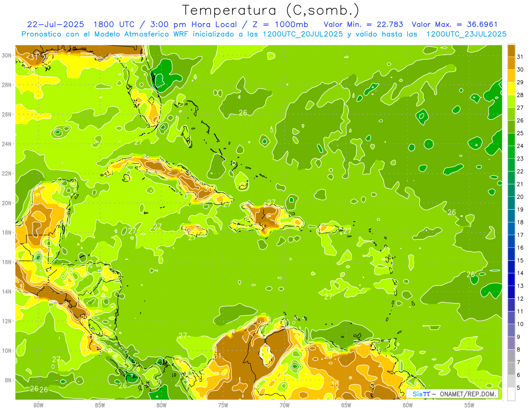Click the 80W longitude axis label
532x411 pixels.
[161, 405]
